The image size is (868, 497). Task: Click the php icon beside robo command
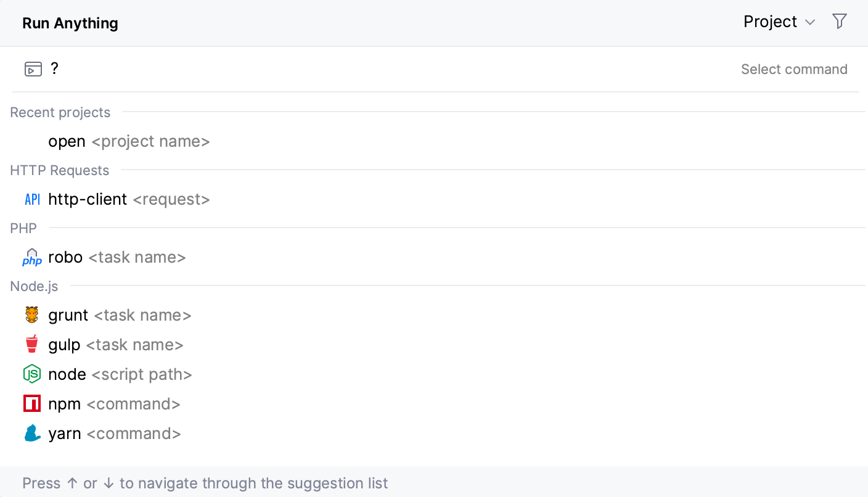(31, 257)
